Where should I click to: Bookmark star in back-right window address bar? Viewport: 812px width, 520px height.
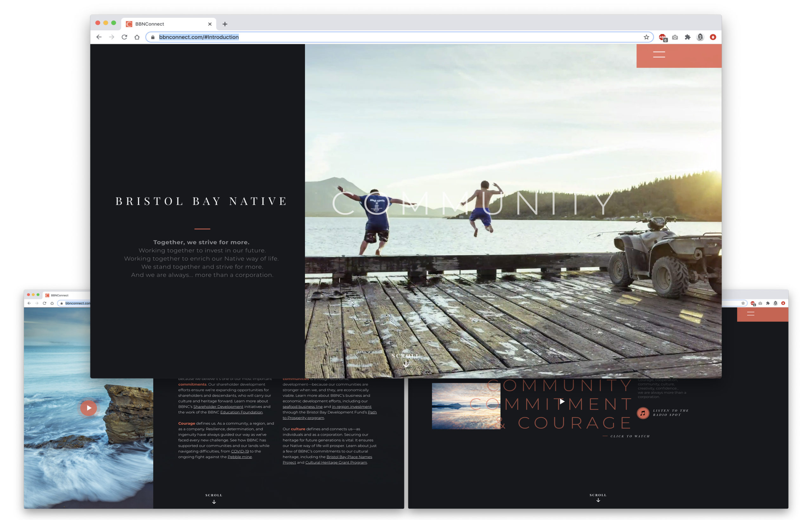tap(743, 303)
